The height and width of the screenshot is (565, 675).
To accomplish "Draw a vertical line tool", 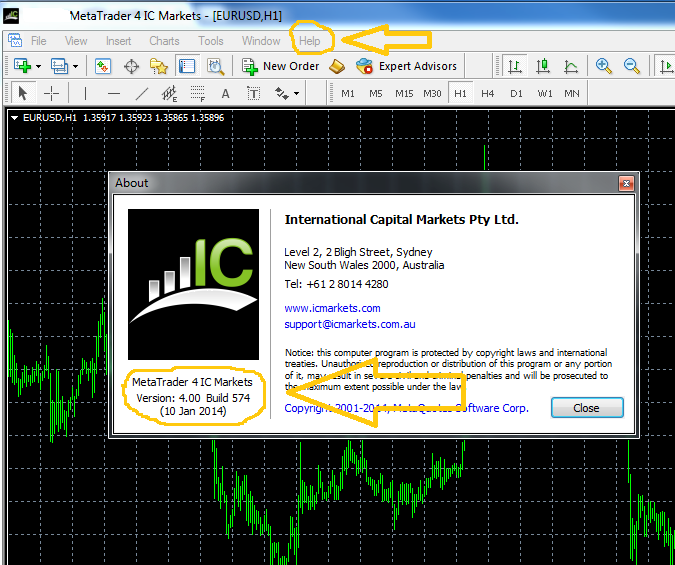I will [85, 93].
